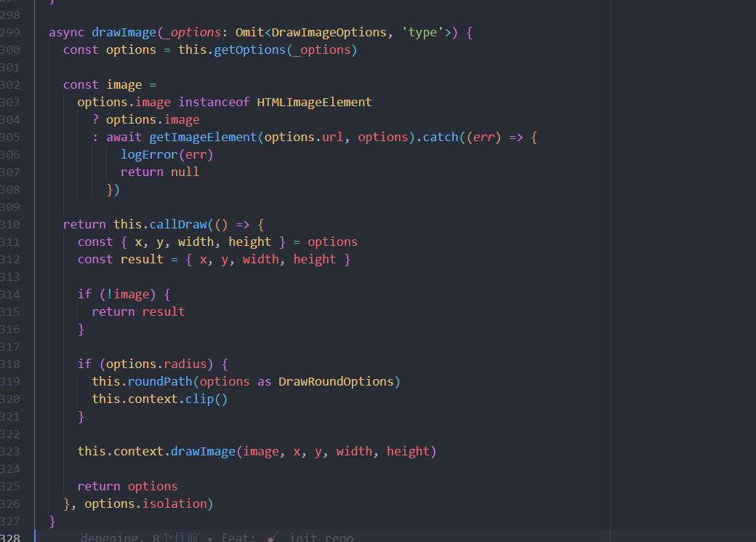
Task: Click the destructured width property on line 311
Action: [197, 242]
